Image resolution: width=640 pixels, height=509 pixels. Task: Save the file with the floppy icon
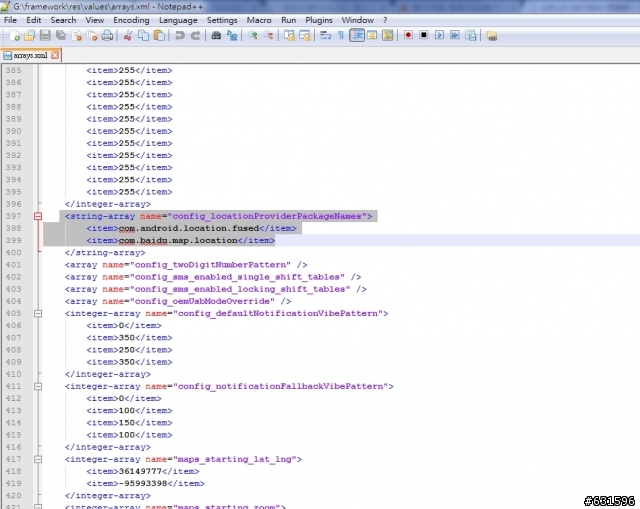(45, 36)
